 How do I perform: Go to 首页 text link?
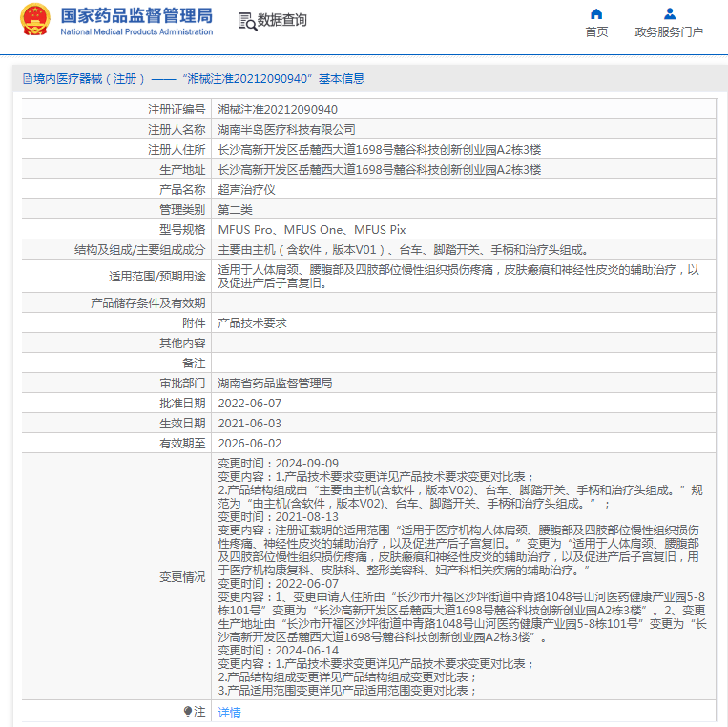pyautogui.click(x=596, y=32)
